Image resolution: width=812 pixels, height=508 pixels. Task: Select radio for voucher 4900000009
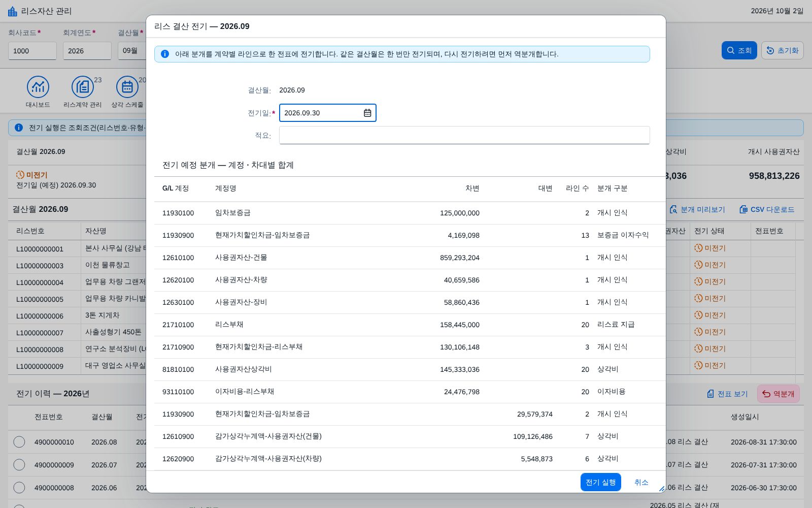click(19, 465)
